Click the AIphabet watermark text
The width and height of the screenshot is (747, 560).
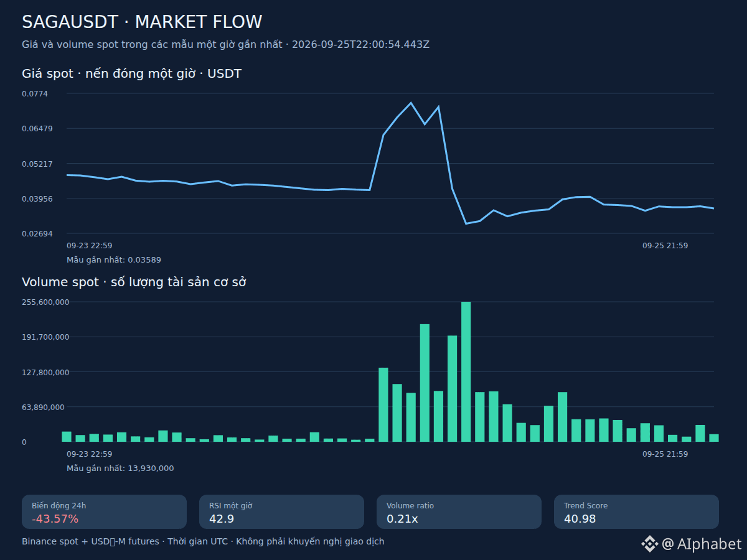coord(702,544)
